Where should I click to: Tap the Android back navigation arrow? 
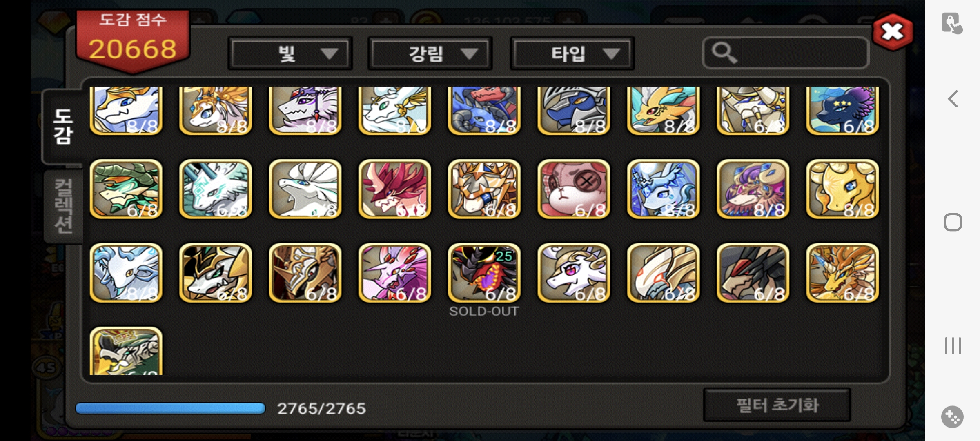tap(953, 99)
